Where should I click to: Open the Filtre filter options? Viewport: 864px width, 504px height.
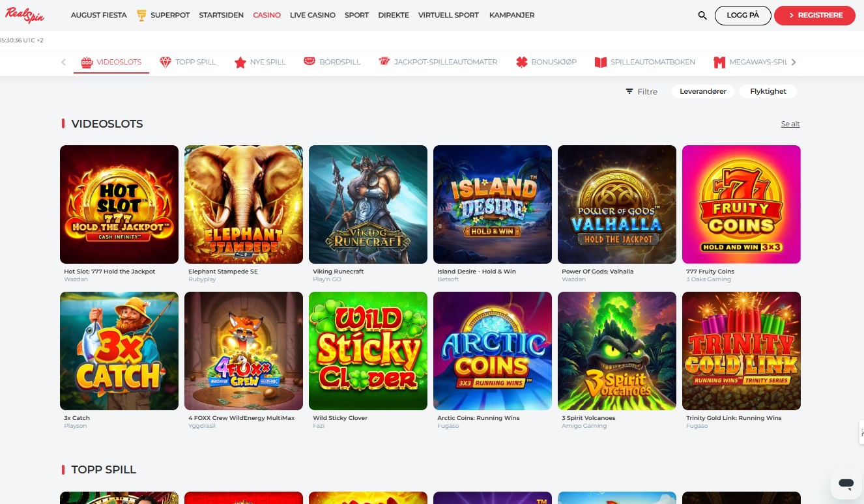pos(641,92)
